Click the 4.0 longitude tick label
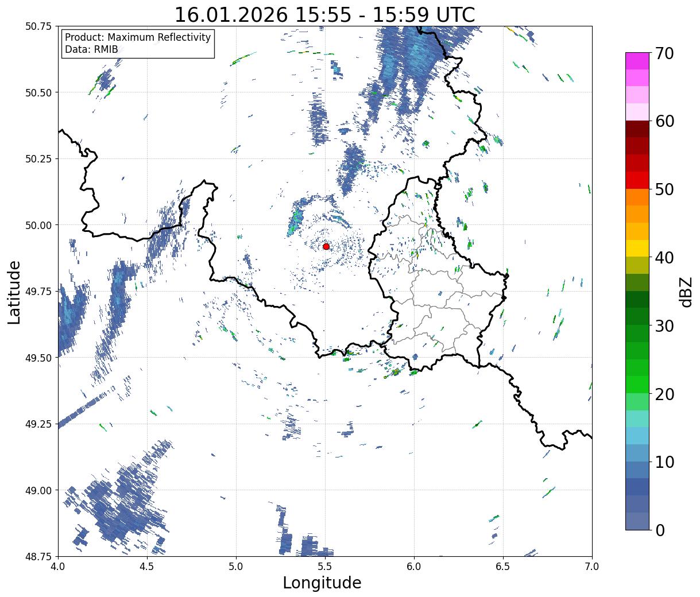This screenshot has width=700, height=597. click(x=58, y=567)
